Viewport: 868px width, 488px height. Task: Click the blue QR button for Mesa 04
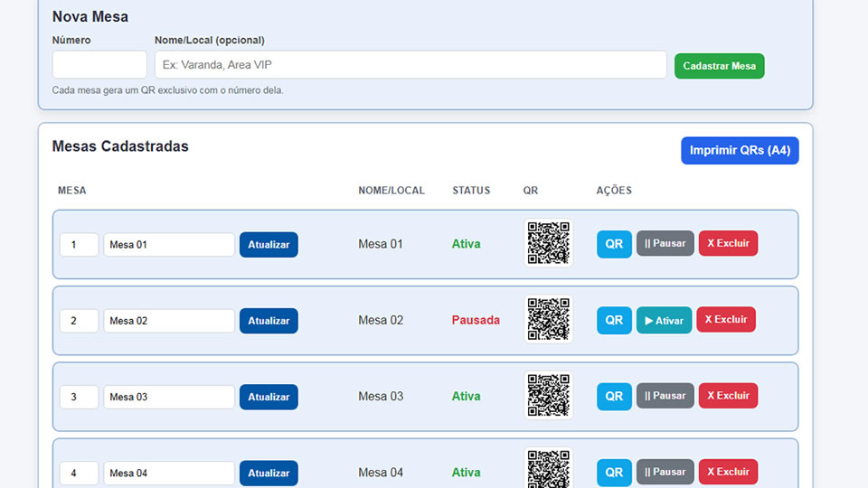(x=614, y=472)
